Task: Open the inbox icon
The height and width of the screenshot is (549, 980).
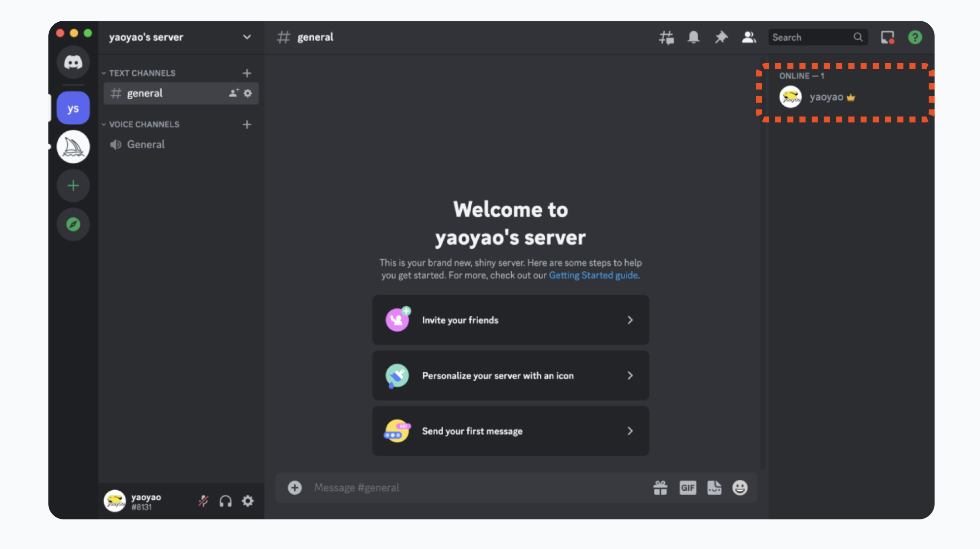Action: (x=888, y=37)
